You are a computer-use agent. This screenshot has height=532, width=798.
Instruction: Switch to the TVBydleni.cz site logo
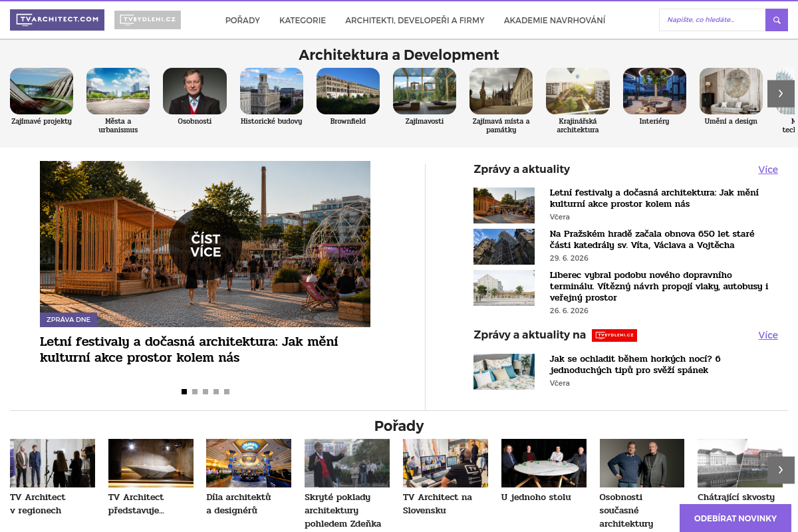[x=148, y=20]
